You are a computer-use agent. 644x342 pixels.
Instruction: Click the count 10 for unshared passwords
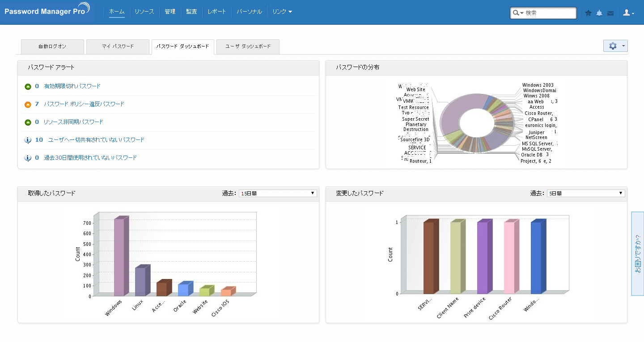(39, 140)
